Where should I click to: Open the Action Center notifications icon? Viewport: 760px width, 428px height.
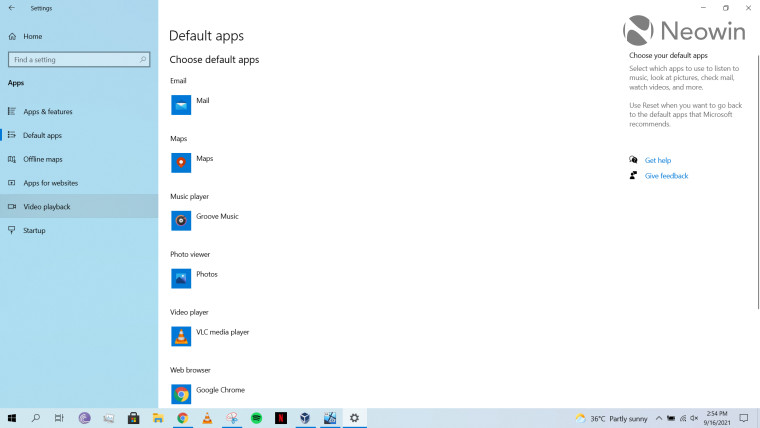744,418
